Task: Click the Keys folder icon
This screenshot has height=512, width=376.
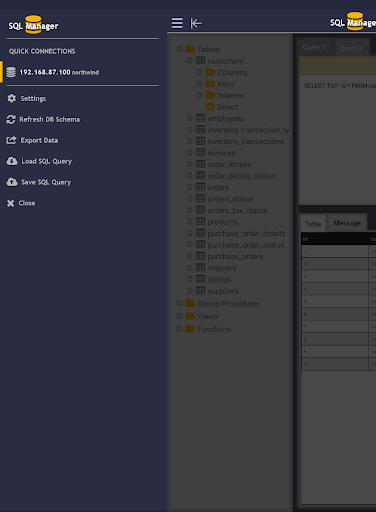Action: point(210,83)
